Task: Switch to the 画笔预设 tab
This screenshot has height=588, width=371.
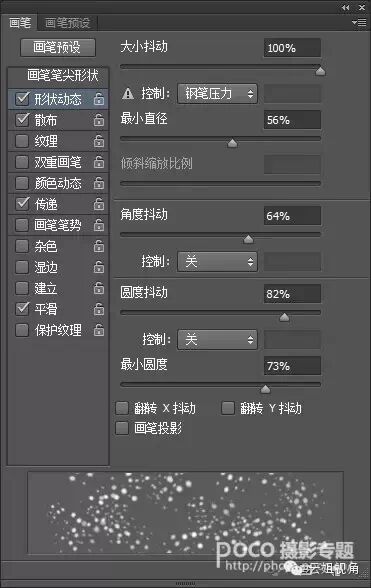Action: [x=68, y=23]
